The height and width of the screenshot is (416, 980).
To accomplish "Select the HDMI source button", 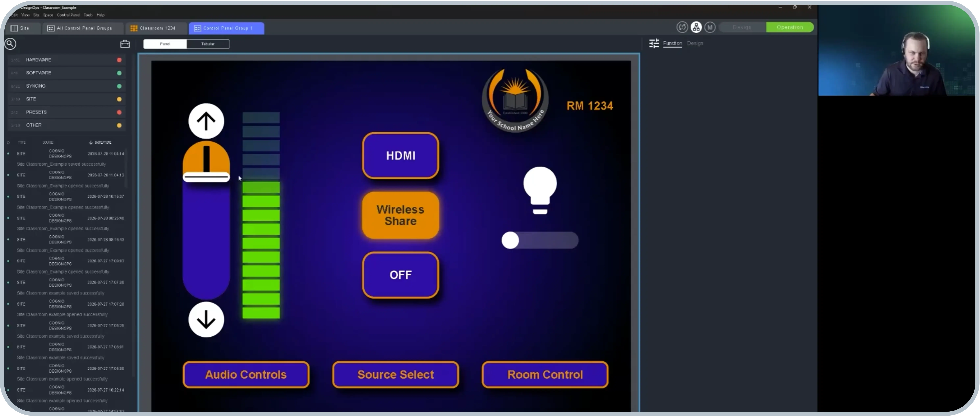I will 401,155.
